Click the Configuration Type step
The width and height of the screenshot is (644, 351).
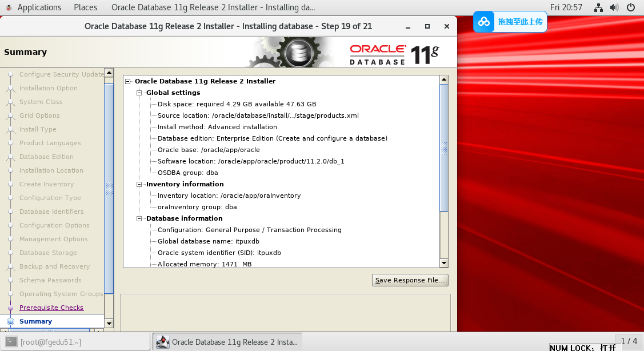(x=50, y=198)
